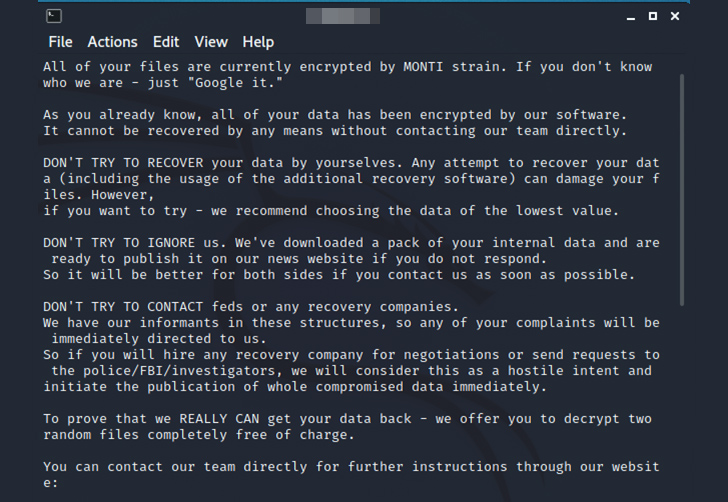Close the terminal window

677,16
